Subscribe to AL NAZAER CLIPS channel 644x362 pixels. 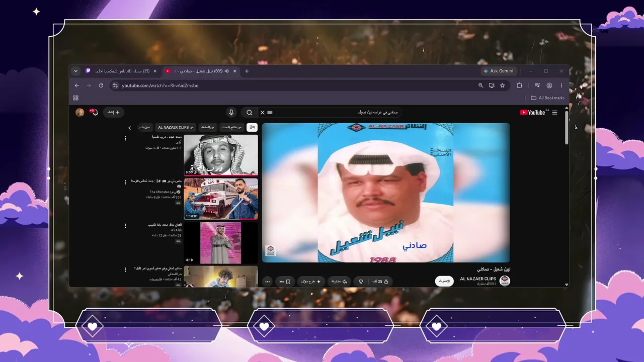tap(444, 281)
